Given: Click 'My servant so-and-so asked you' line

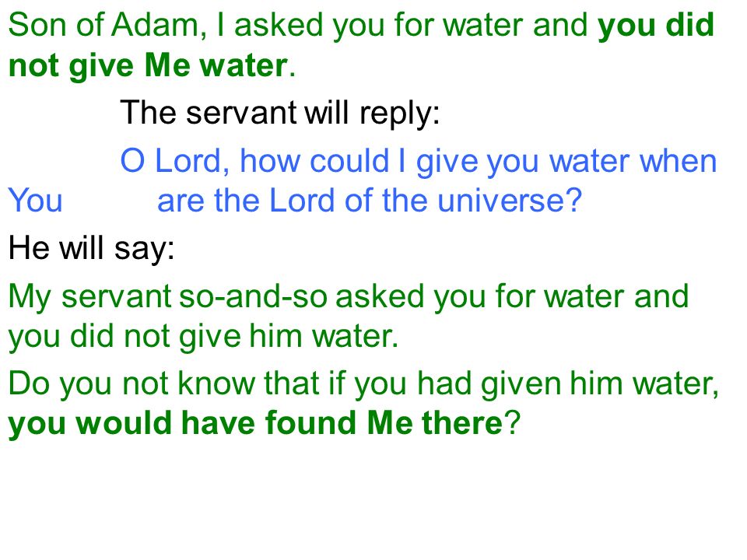Looking at the screenshot, I should (x=349, y=297).
